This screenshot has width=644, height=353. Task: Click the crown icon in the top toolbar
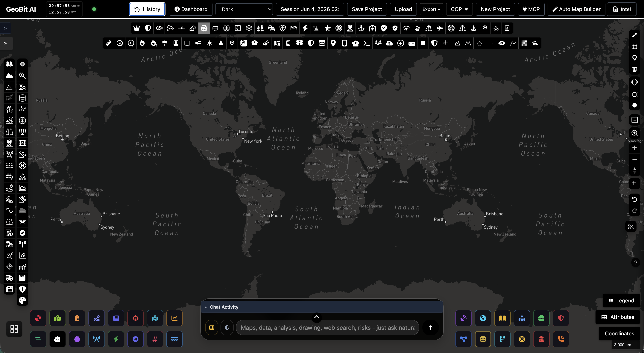click(136, 28)
